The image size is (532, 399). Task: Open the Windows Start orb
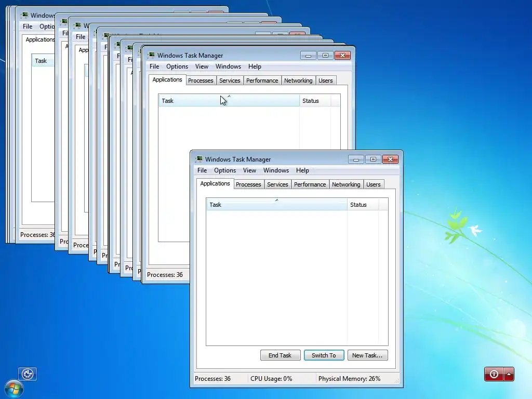[x=14, y=389]
